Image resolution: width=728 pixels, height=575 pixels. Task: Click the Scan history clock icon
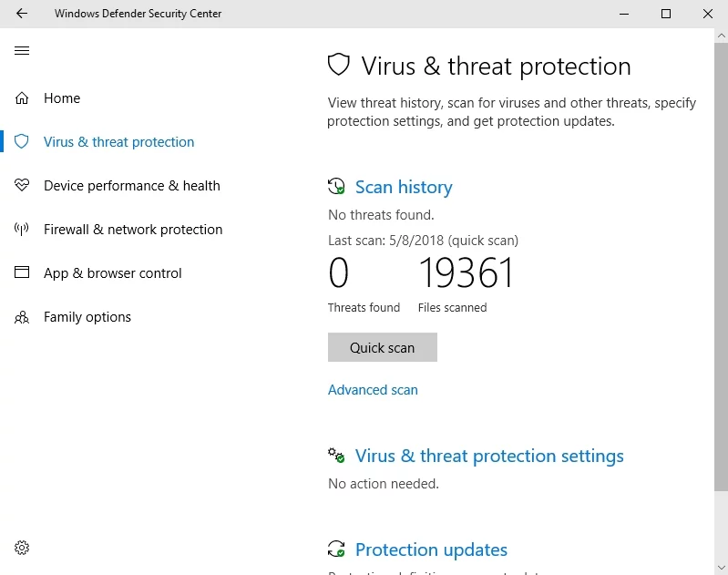(336, 187)
